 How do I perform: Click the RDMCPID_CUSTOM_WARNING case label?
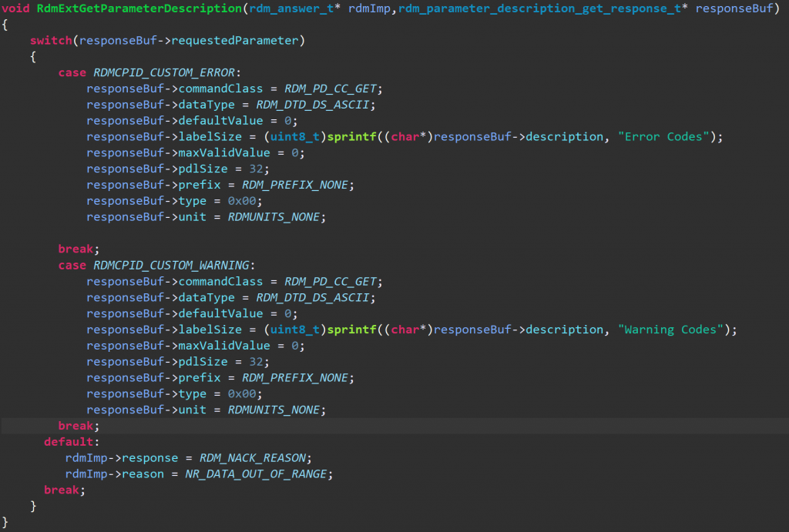pos(171,266)
